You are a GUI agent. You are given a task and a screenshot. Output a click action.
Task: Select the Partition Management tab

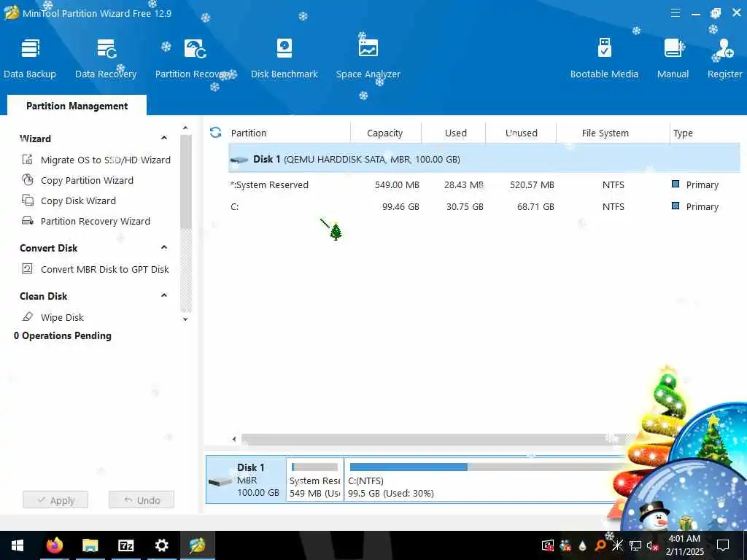click(x=77, y=106)
